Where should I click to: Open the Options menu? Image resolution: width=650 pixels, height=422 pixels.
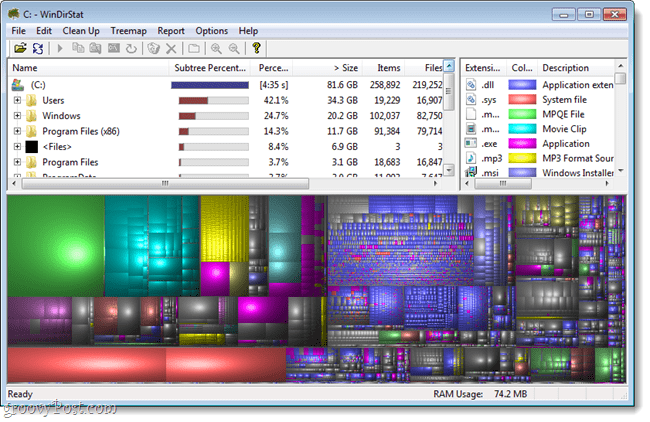click(x=211, y=31)
